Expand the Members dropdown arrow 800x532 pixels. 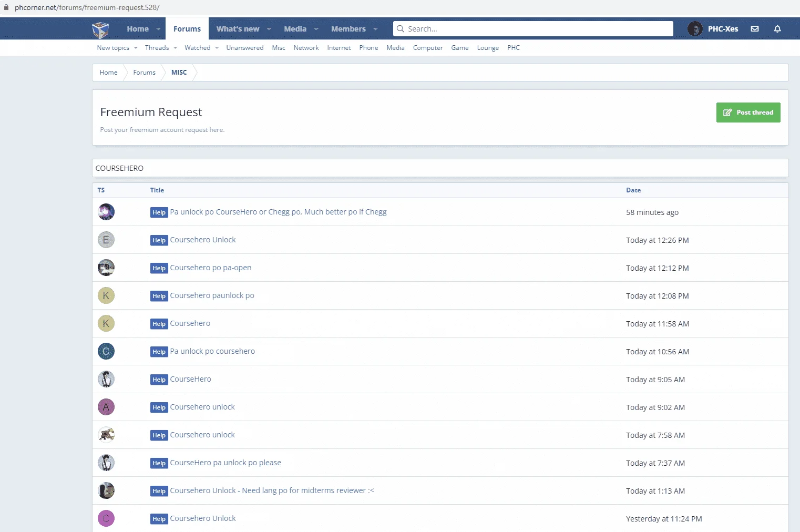coord(375,29)
